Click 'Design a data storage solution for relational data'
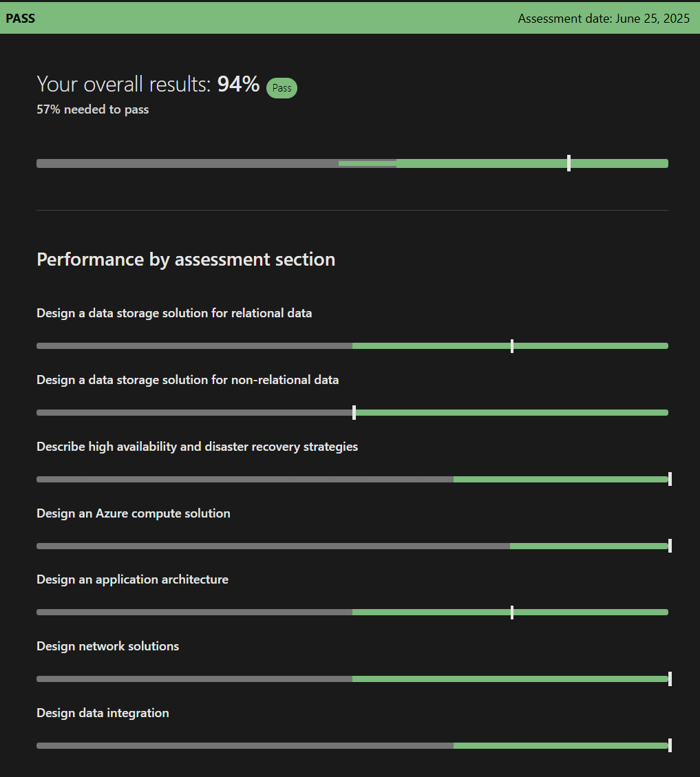700x777 pixels. click(x=174, y=313)
